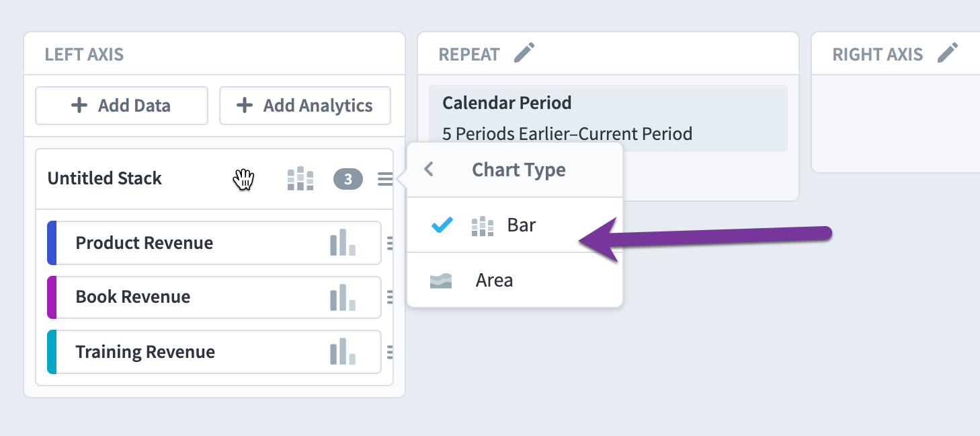
Task: Click the blue checkmark next to Bar
Action: pos(442,225)
